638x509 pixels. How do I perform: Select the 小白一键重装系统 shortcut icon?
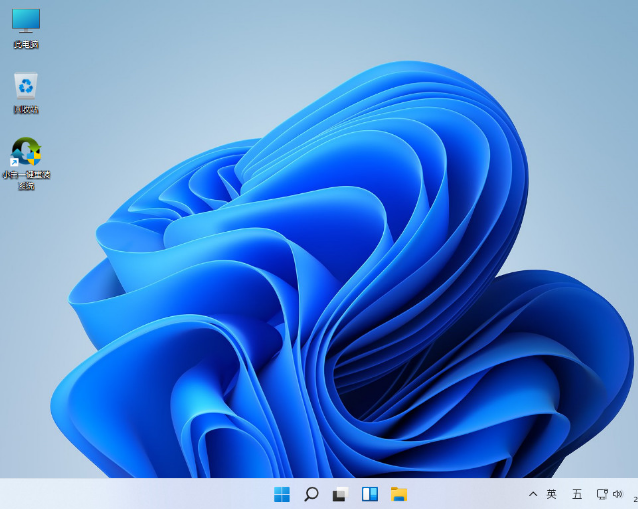pyautogui.click(x=26, y=152)
